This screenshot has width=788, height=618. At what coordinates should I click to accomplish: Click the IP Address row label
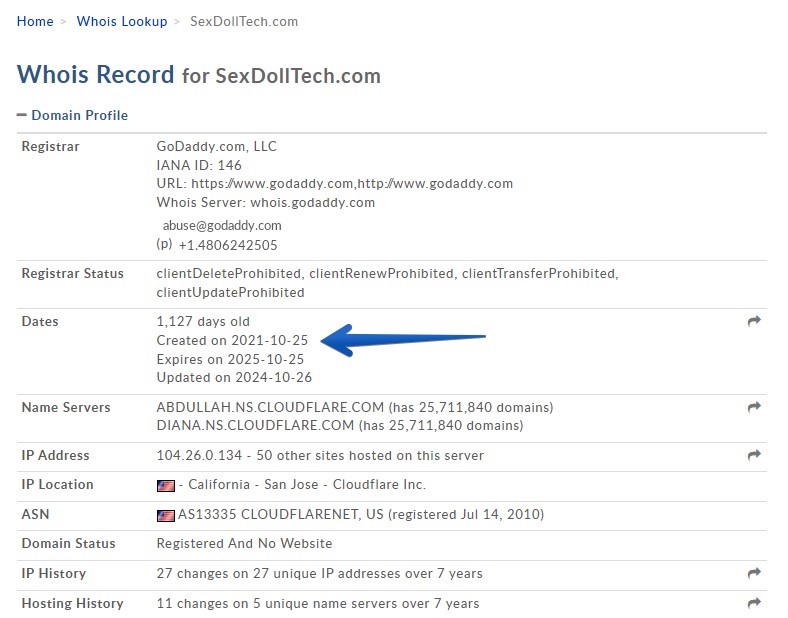click(55, 455)
